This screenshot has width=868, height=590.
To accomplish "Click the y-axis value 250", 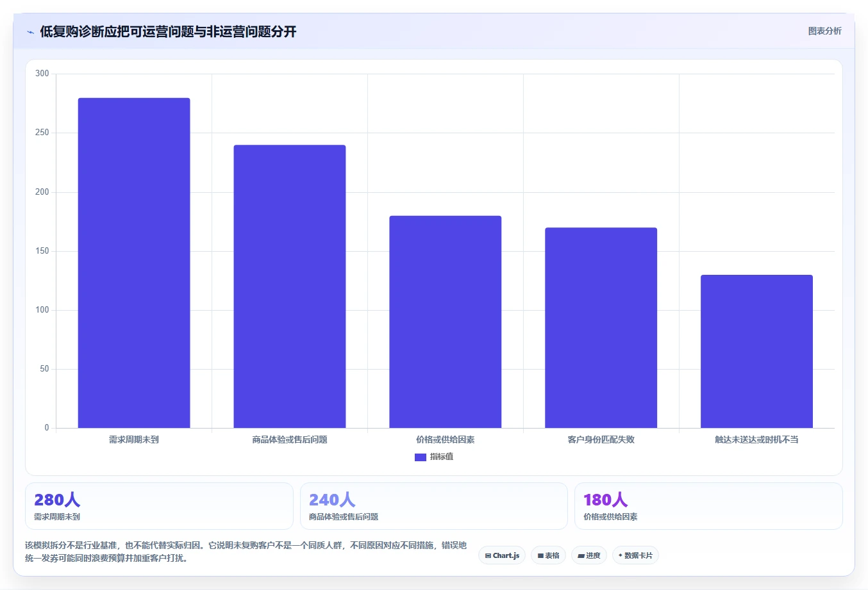I will (x=42, y=133).
